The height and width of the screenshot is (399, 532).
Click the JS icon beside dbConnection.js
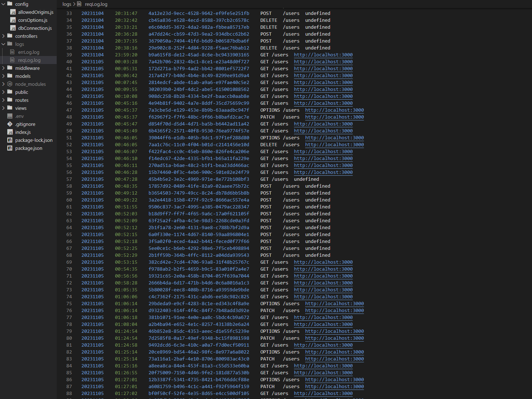pos(13,28)
